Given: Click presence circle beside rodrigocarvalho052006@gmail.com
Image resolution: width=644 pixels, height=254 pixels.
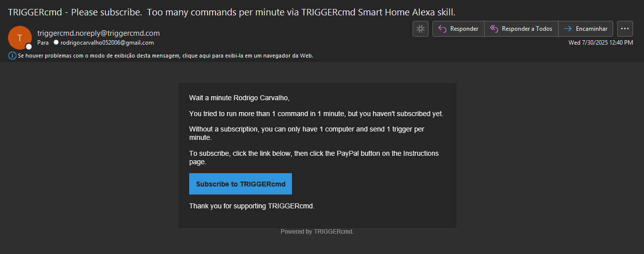Looking at the screenshot, I should point(56,43).
